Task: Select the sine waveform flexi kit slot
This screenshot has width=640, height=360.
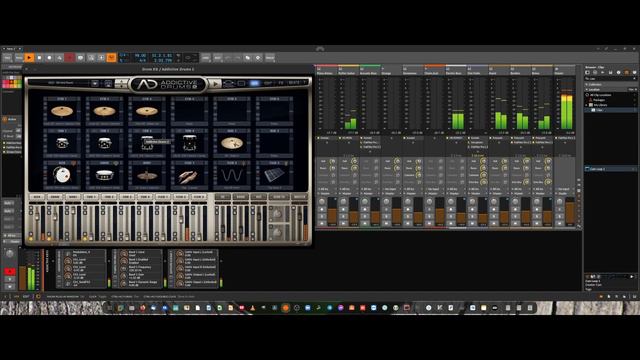Action: pyautogui.click(x=232, y=176)
